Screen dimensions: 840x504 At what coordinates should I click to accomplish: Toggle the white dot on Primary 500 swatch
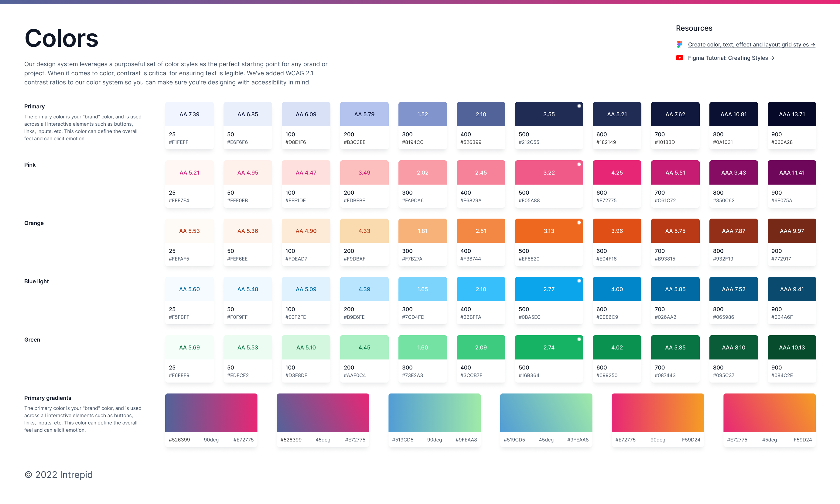[579, 106]
